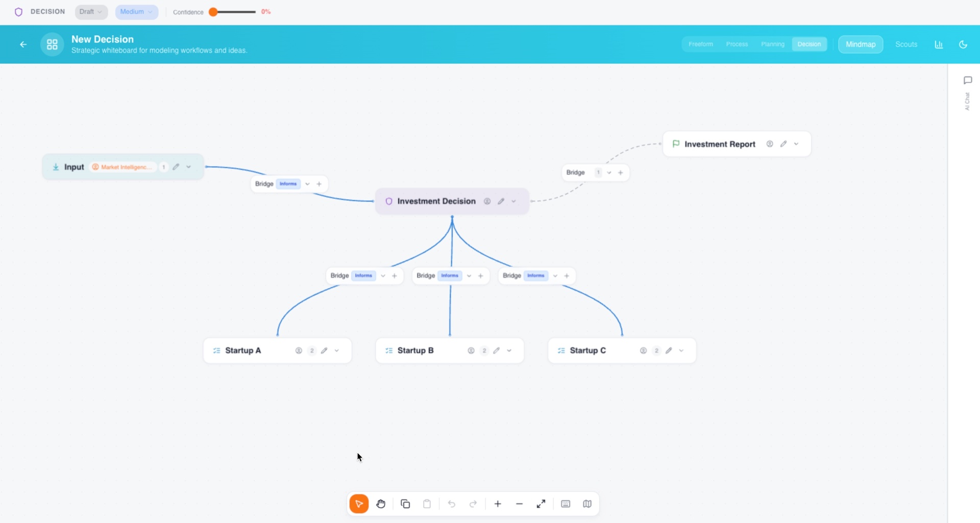Edit the Investment Decision node

501,201
